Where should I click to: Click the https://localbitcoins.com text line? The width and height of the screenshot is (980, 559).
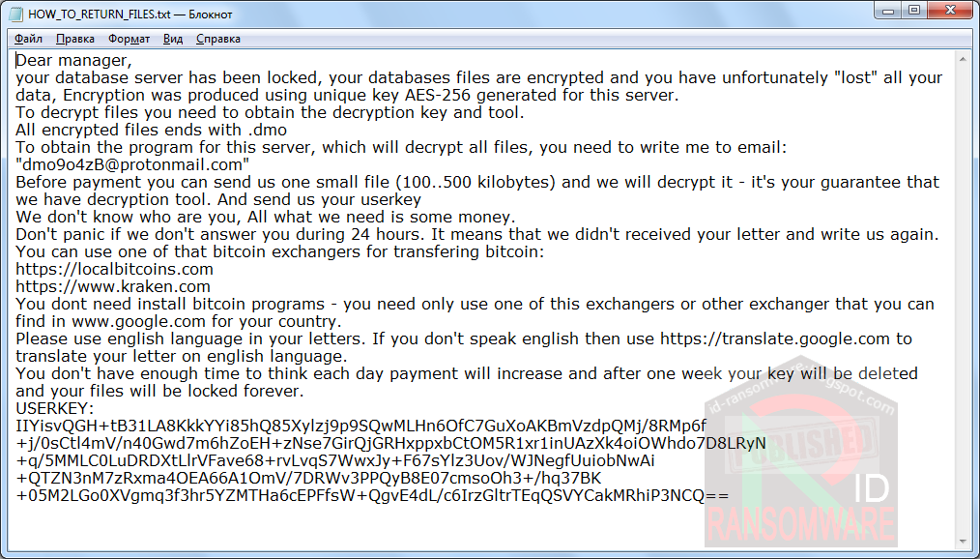[x=114, y=270]
